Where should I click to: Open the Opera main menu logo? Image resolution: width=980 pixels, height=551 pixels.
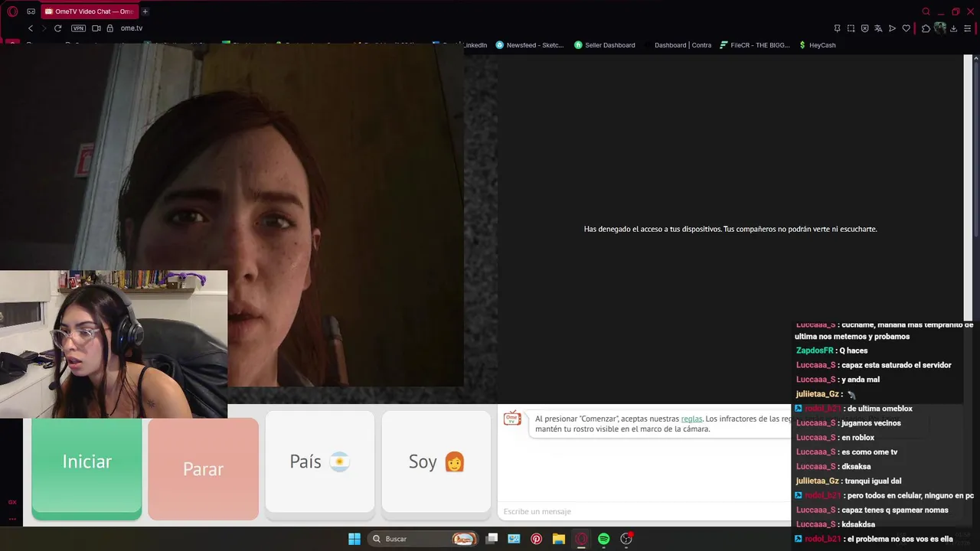point(12,11)
